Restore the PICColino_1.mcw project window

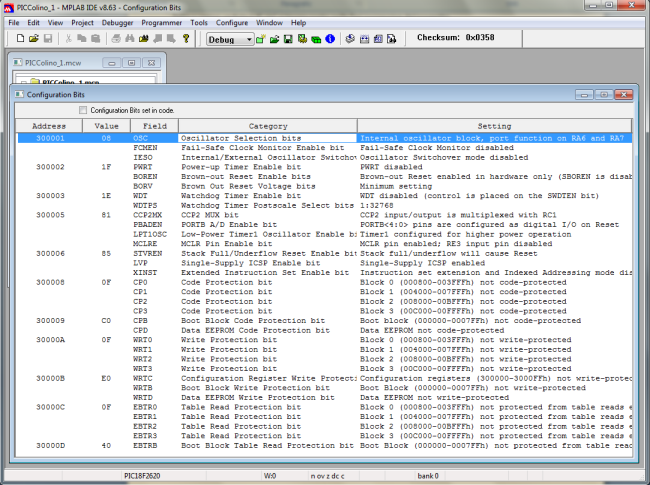click(x=131, y=63)
